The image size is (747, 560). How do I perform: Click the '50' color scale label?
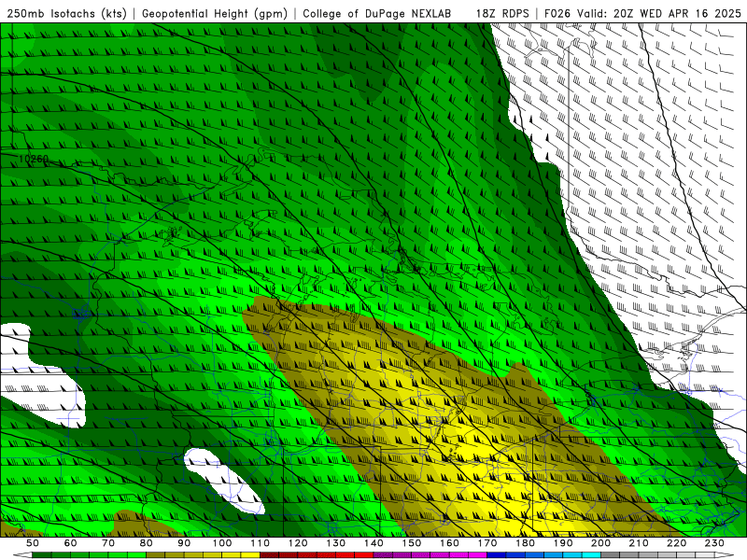tap(33, 543)
